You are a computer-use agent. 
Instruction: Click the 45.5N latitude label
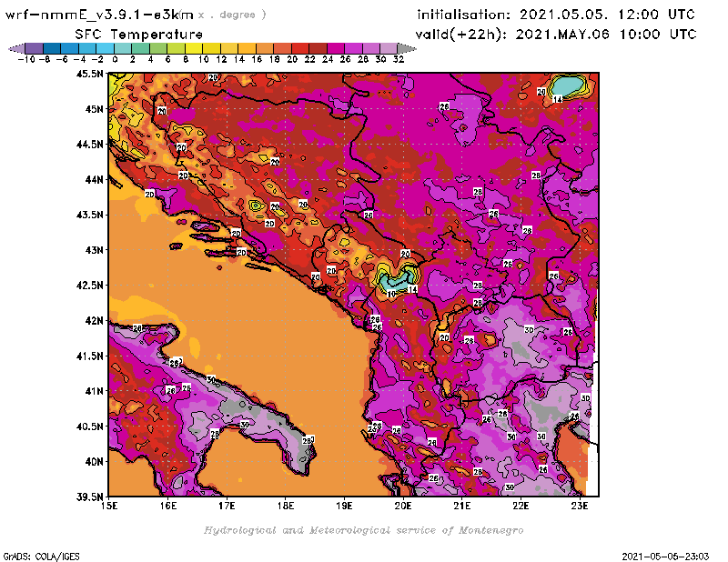coord(89,74)
